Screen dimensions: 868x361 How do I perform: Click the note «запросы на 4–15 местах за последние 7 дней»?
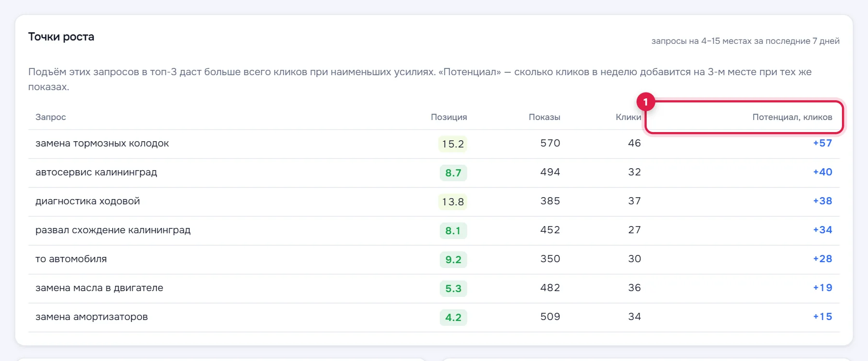[x=746, y=41]
